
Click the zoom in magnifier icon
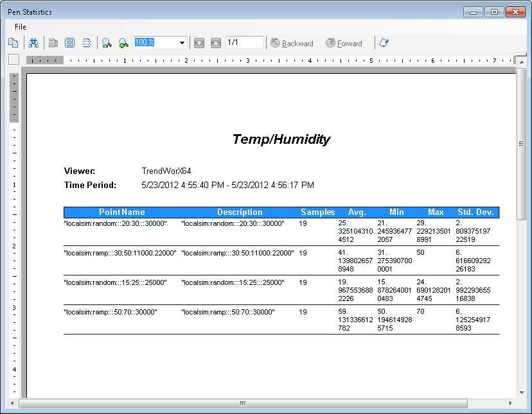(x=123, y=43)
